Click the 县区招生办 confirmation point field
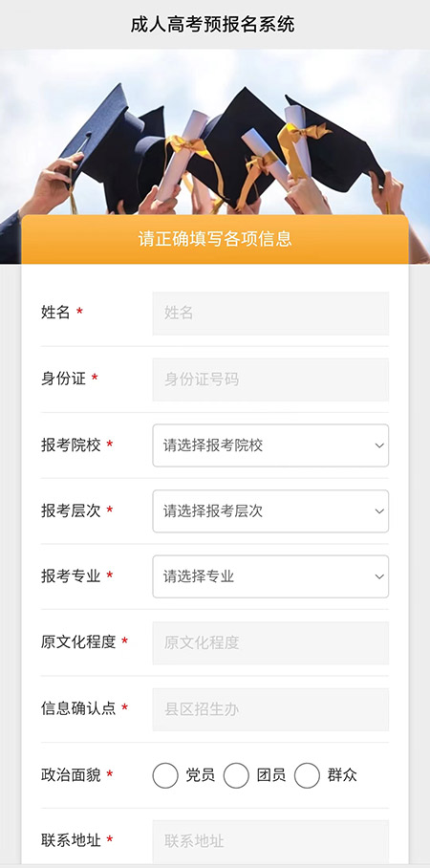Image resolution: width=430 pixels, height=868 pixels. [x=270, y=709]
